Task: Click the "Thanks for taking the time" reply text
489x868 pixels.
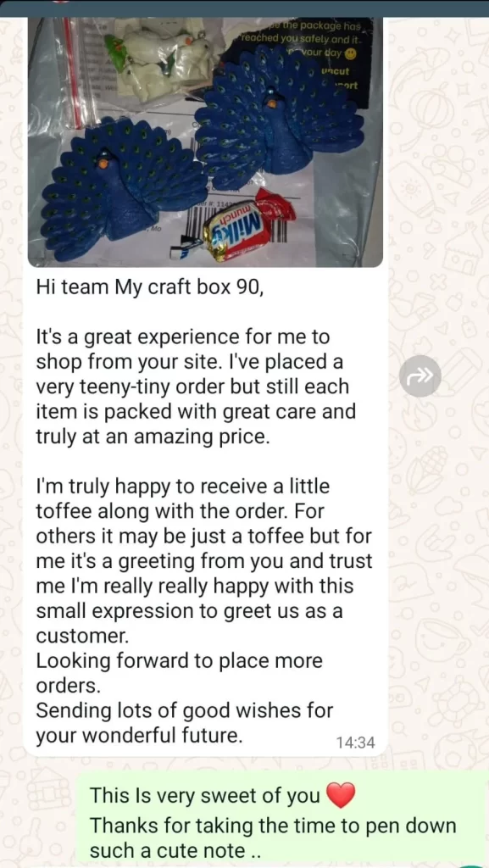Action: (x=273, y=837)
